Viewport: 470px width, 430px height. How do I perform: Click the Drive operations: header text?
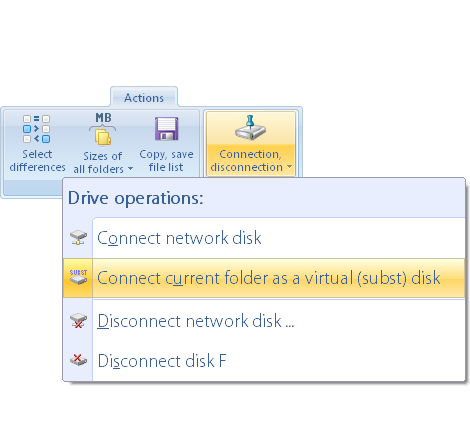(136, 198)
